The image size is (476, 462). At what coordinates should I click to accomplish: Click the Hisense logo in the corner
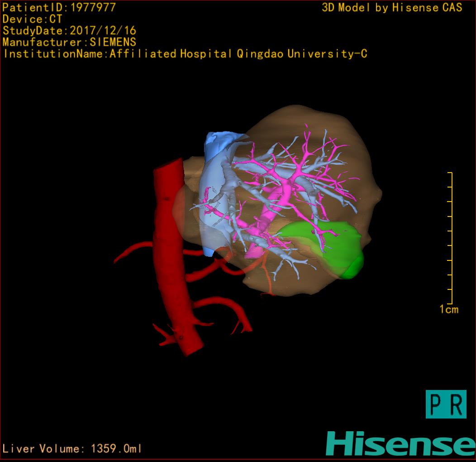(400, 443)
